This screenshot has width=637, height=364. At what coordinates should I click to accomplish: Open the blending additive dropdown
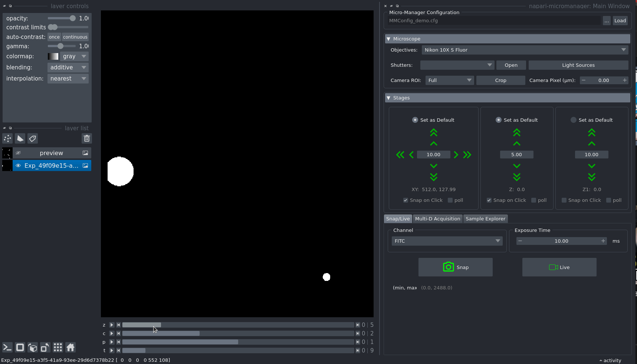68,67
